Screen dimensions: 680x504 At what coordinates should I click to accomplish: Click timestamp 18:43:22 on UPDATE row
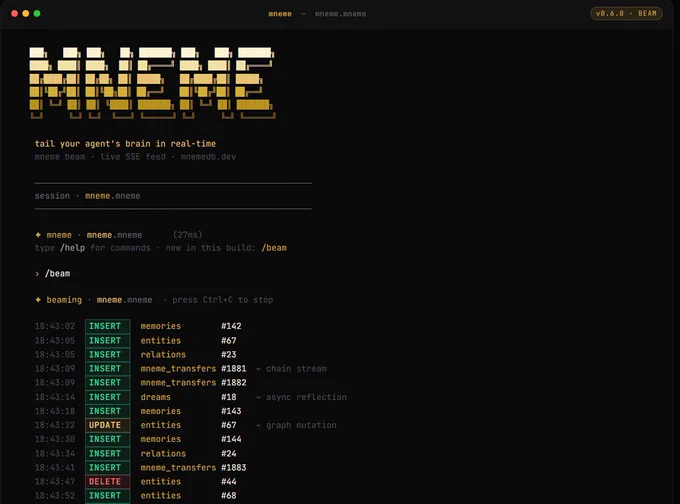(55, 425)
